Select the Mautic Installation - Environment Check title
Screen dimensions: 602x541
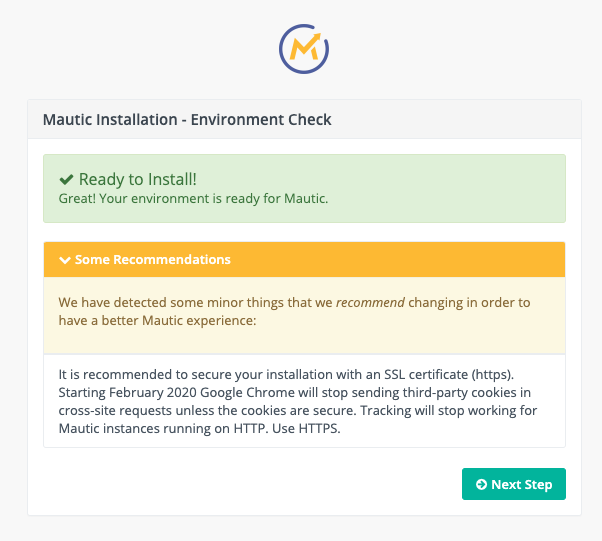coord(187,120)
